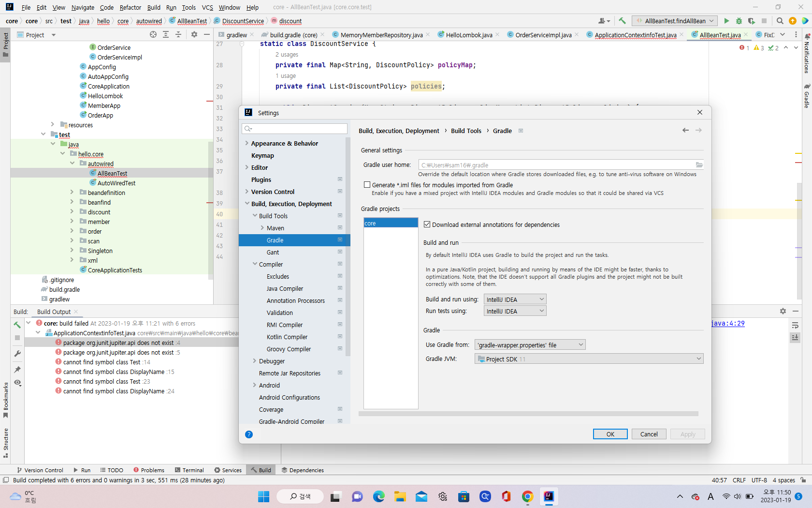Select the 'cannot find symbol class DisplayName :15' error

118,372
